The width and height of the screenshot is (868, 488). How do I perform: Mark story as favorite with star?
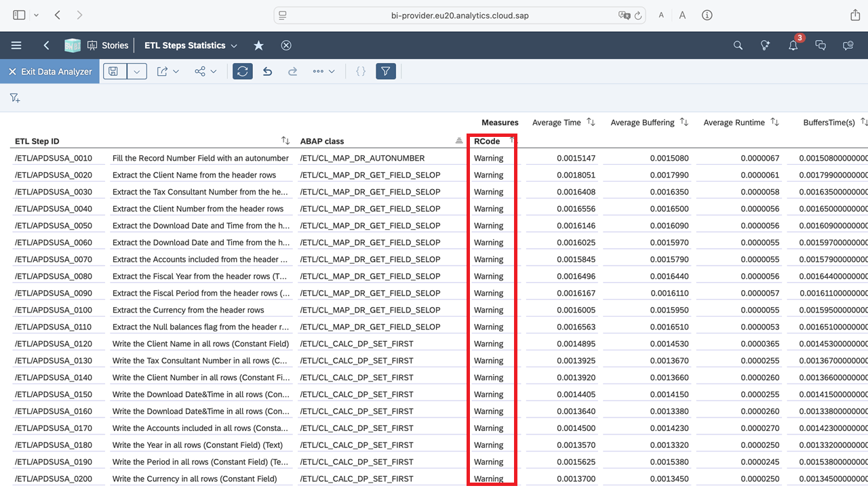click(258, 45)
